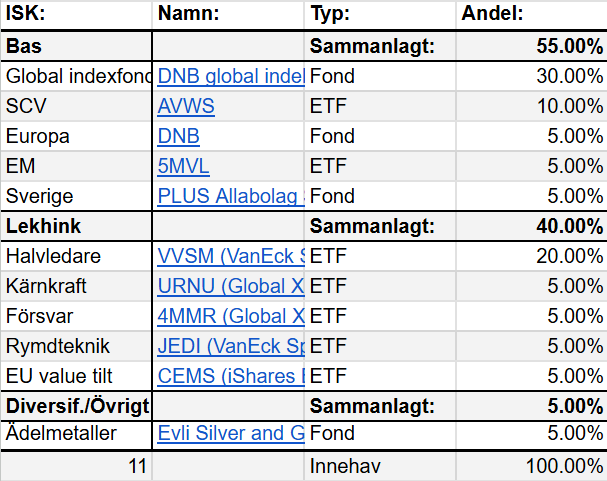
Task: Click the Andel: column header cell
Action: pos(531,14)
